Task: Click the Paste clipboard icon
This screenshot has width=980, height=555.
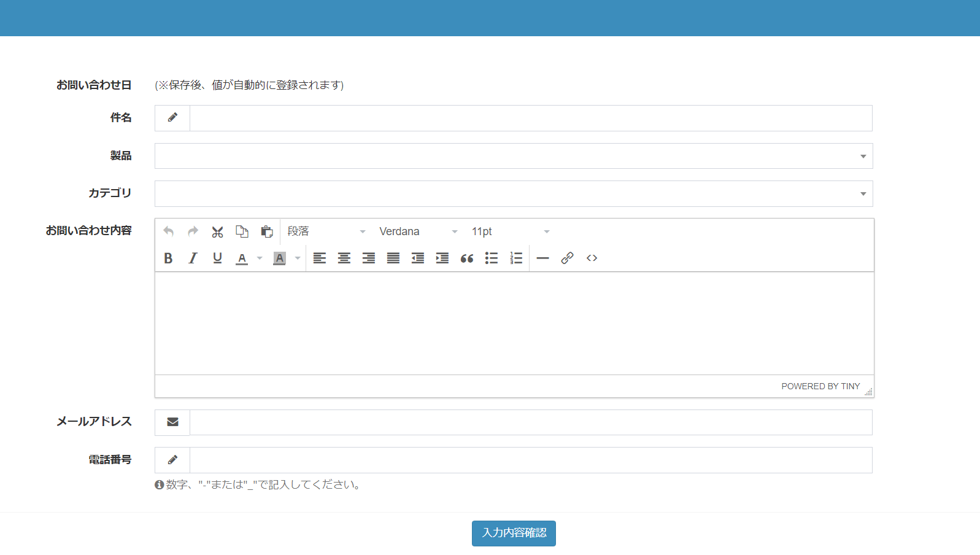Action: click(266, 232)
